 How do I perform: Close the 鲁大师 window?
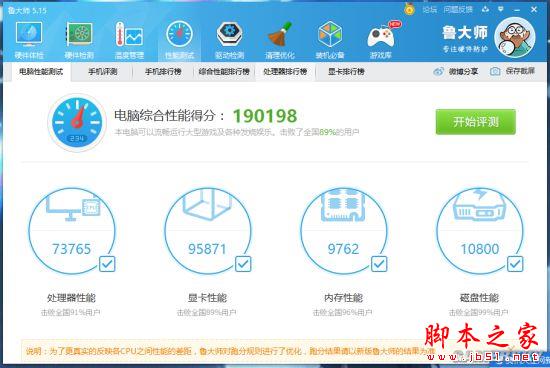(x=534, y=9)
